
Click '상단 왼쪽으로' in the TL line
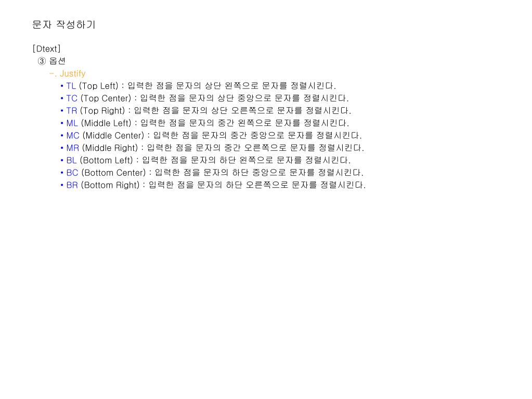(232, 86)
